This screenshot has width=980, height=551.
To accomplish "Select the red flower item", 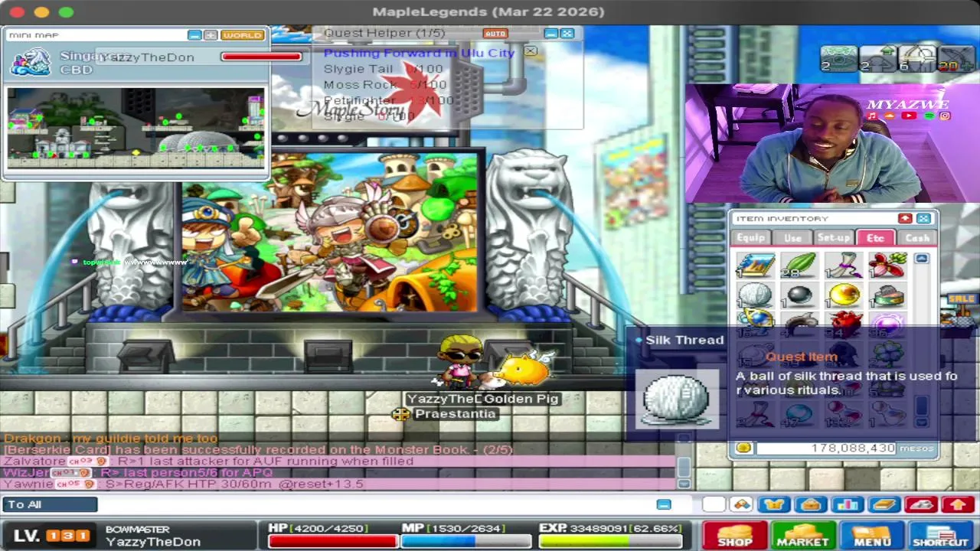I will tap(887, 266).
